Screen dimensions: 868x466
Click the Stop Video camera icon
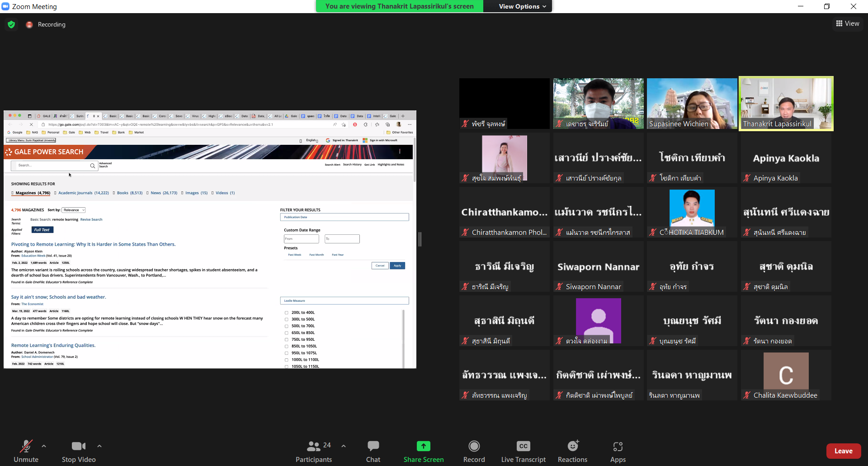point(78,447)
